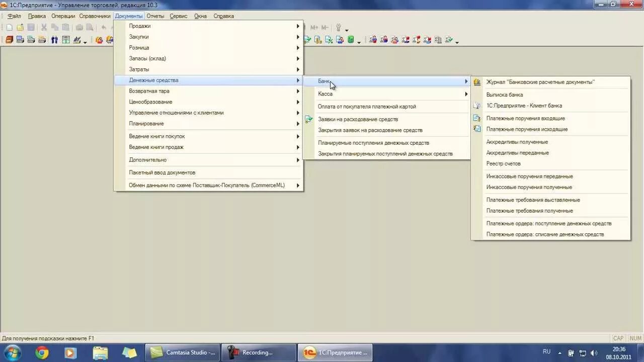Select the Ценообразование menu item
Screen dimensions: 644x362
coord(209,102)
